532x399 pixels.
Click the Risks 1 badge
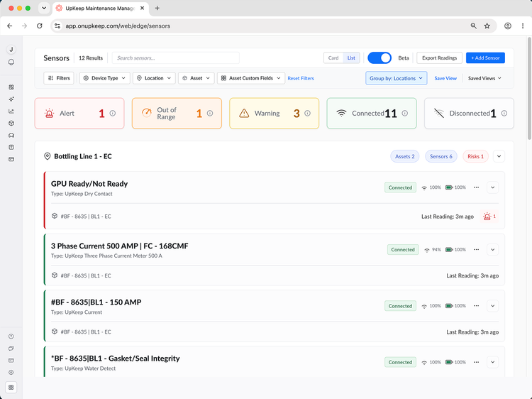tap(475, 156)
